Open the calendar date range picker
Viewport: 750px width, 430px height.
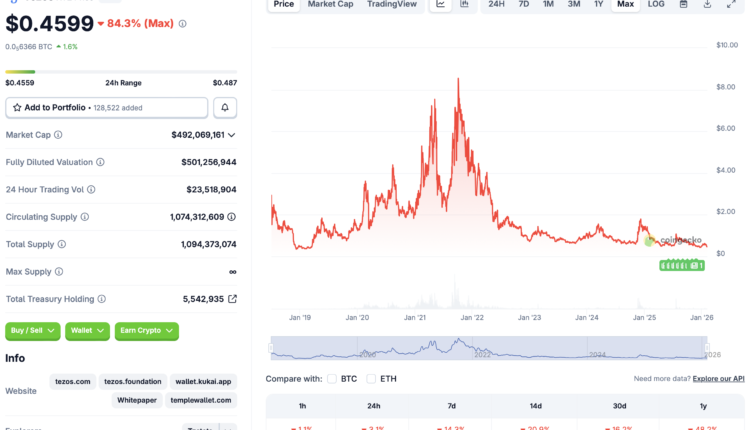(683, 5)
